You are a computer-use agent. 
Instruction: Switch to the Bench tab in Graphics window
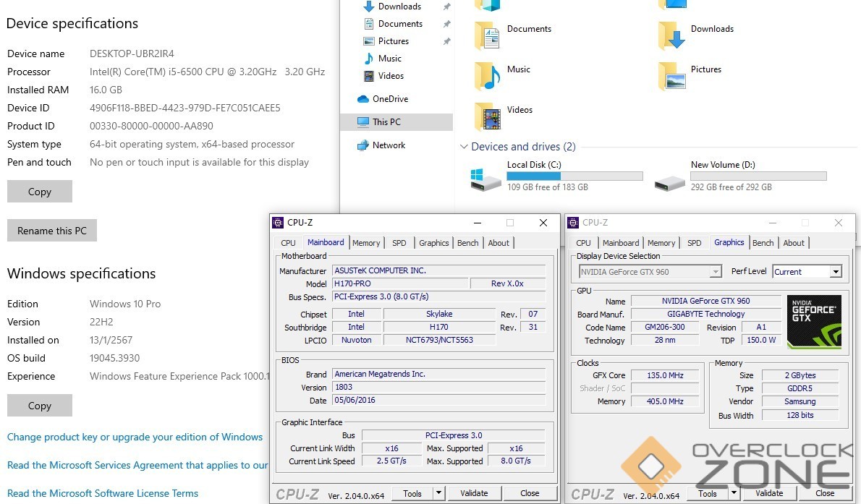click(763, 243)
